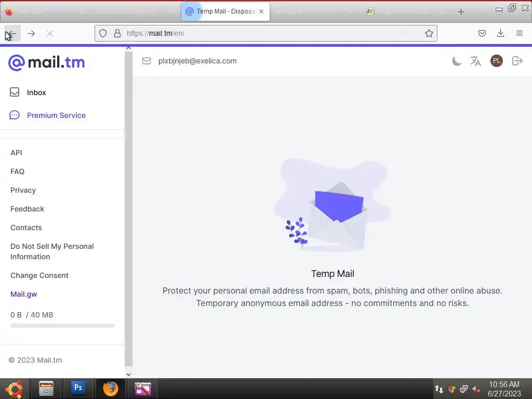Click the network computers tray icon
Image resolution: width=532 pixels, height=399 pixels.
463,389
